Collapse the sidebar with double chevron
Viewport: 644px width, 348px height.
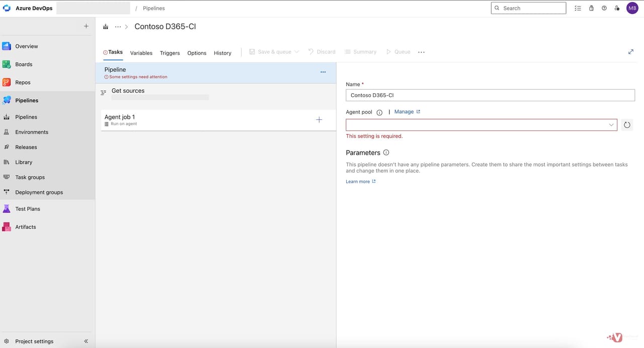click(86, 341)
